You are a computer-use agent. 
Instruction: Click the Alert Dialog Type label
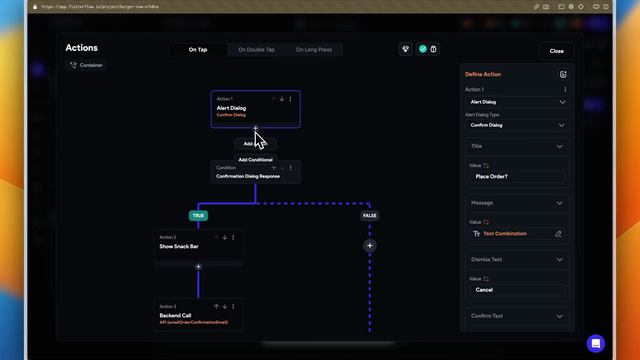(x=482, y=115)
